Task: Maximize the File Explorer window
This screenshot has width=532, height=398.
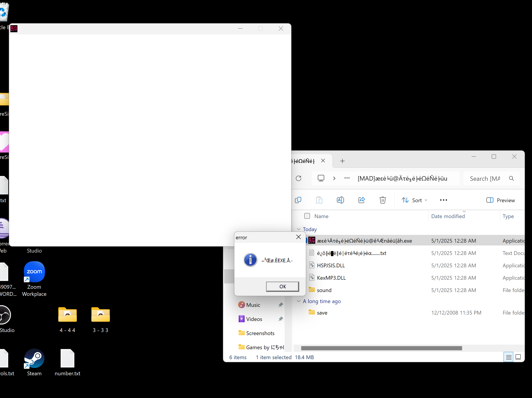Action: click(x=494, y=157)
